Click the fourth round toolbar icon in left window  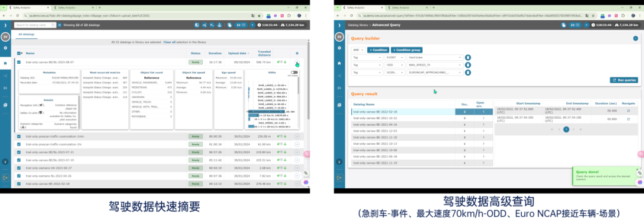tap(219, 25)
